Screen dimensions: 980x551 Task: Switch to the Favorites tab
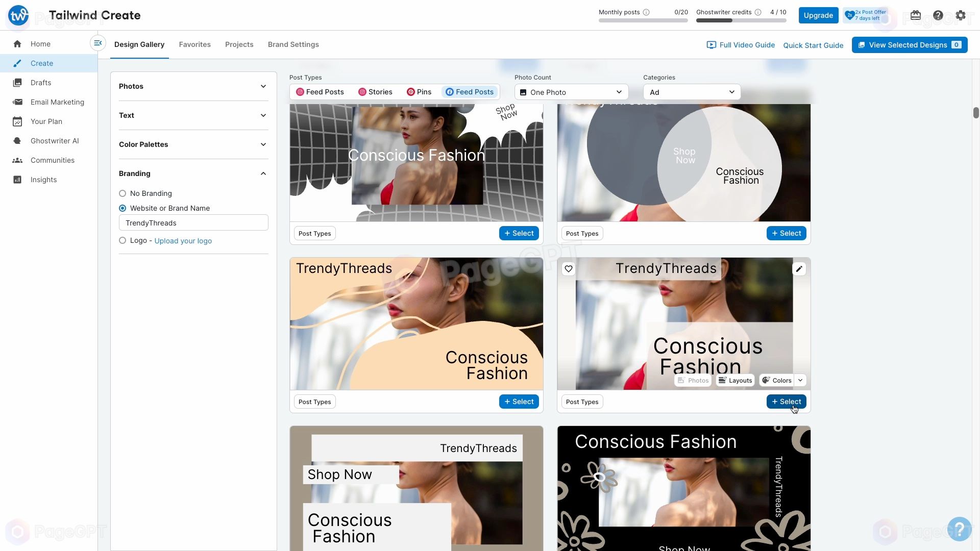(x=194, y=44)
